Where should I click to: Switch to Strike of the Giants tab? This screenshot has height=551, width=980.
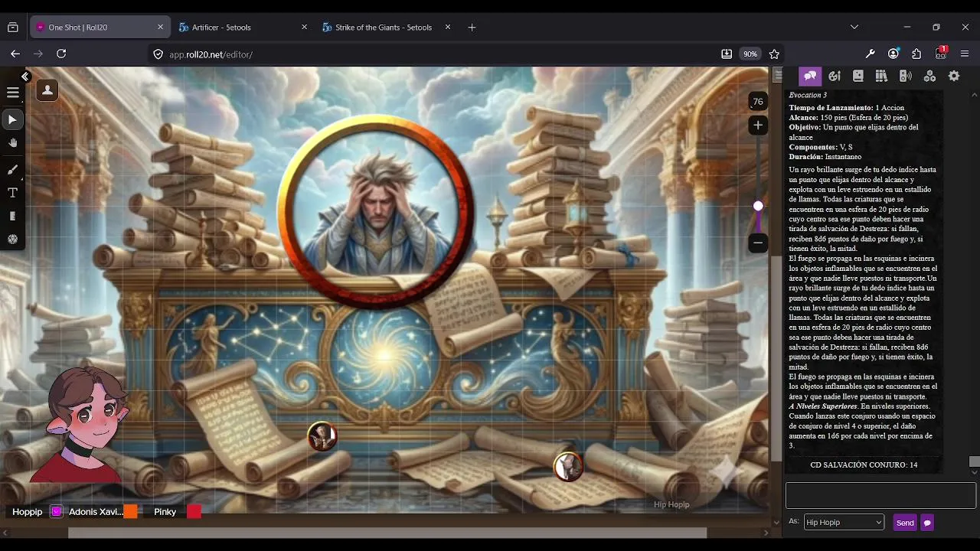coord(384,27)
